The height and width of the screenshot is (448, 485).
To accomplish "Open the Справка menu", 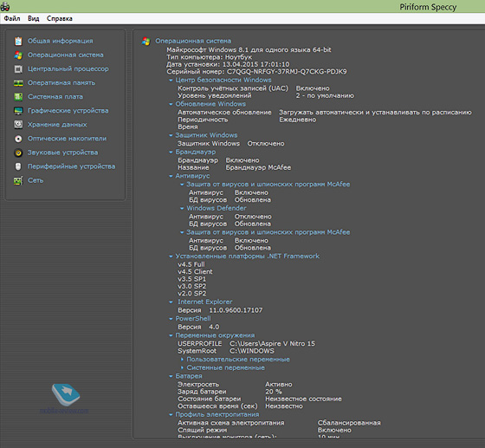I will tap(60, 18).
